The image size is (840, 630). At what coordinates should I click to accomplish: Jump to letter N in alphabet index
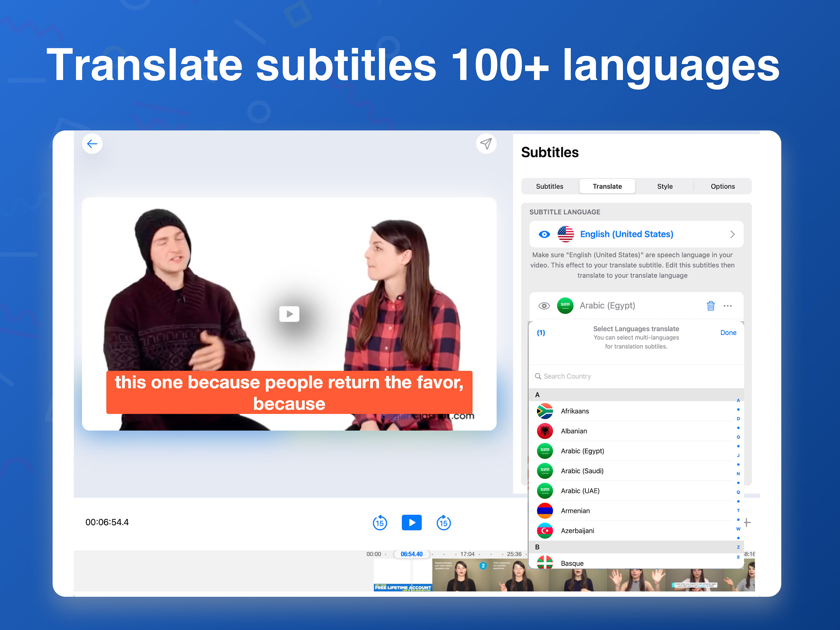(x=738, y=473)
